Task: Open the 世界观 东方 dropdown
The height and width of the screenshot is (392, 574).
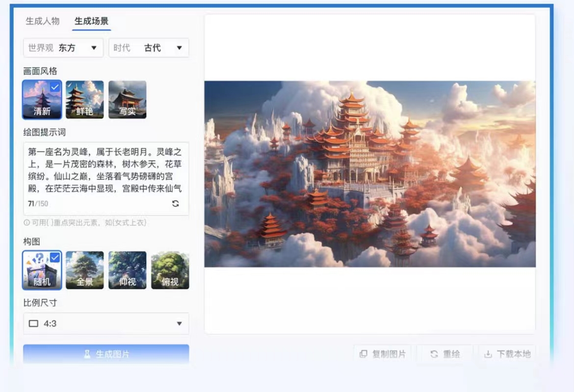Action: (63, 48)
